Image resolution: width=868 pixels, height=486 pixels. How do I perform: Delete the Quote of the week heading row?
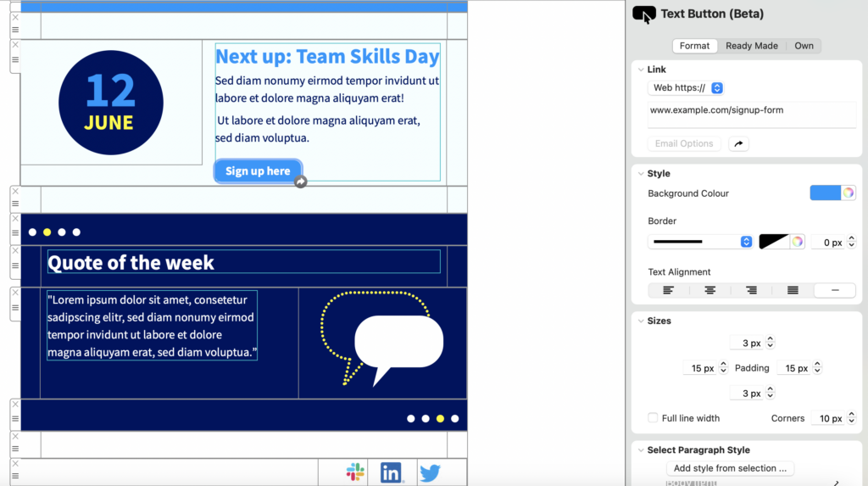tap(15, 250)
